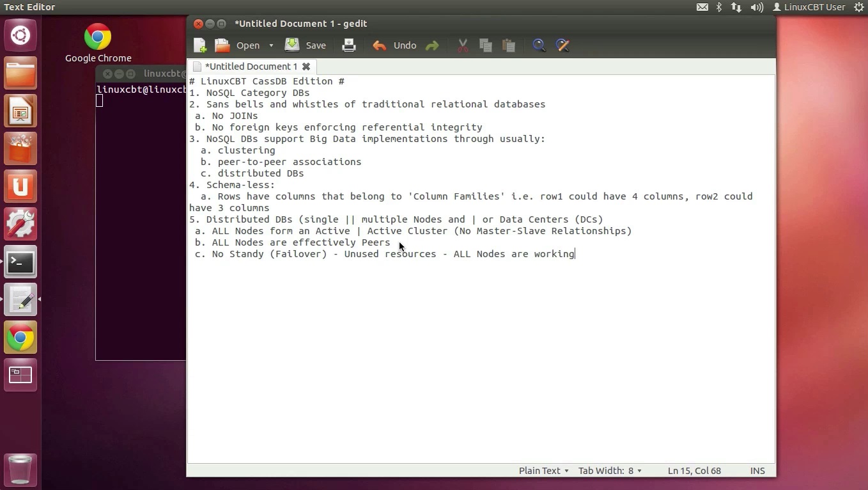Open Find with magnifier icon
The height and width of the screenshot is (490, 868).
point(539,45)
